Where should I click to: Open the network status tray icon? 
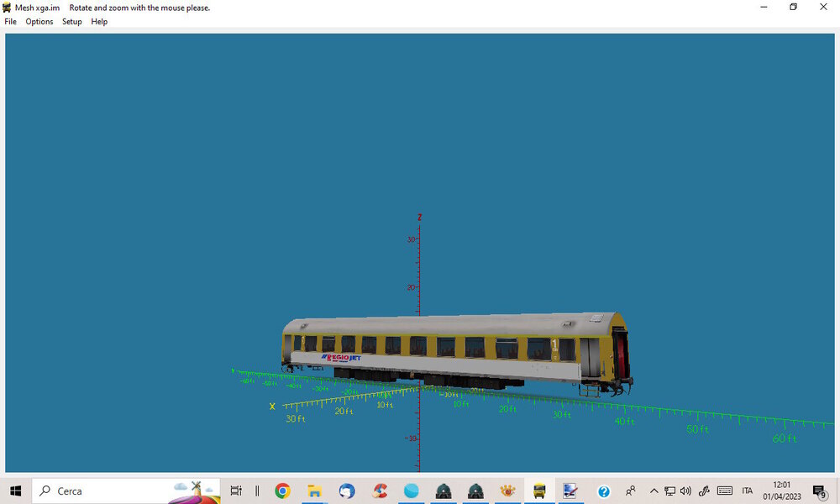click(x=669, y=491)
